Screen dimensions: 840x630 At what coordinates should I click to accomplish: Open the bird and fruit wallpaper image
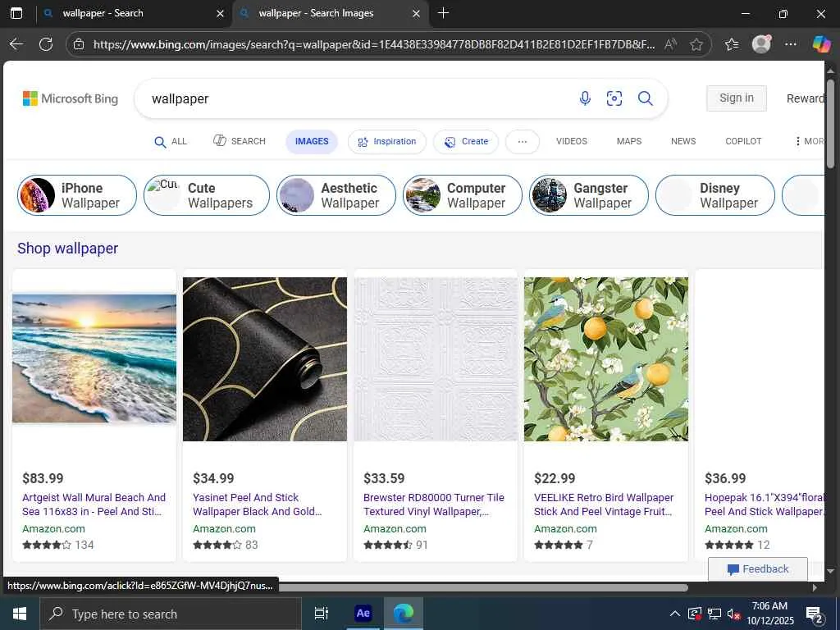tap(606, 359)
